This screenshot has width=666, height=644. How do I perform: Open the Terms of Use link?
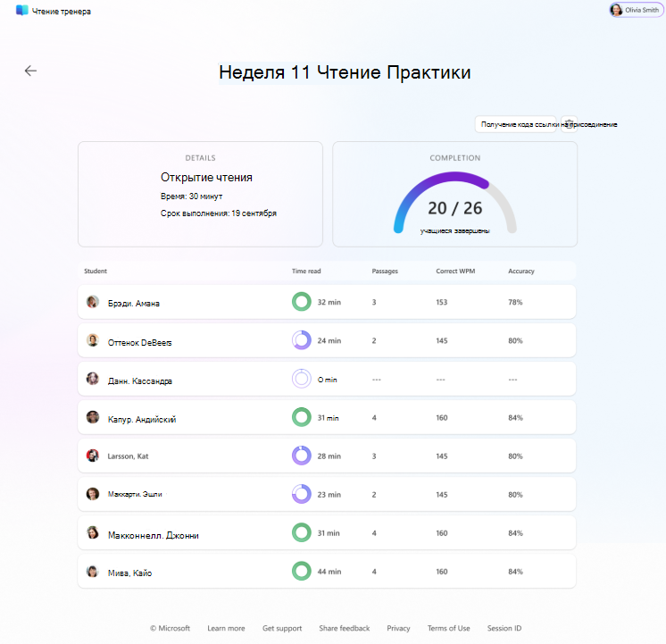click(x=448, y=628)
